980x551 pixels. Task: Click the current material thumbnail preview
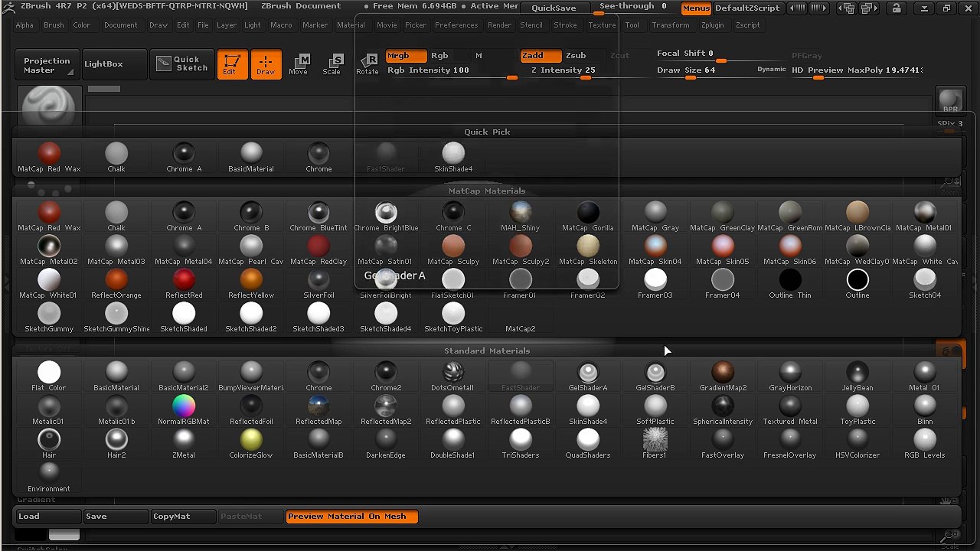[x=49, y=106]
